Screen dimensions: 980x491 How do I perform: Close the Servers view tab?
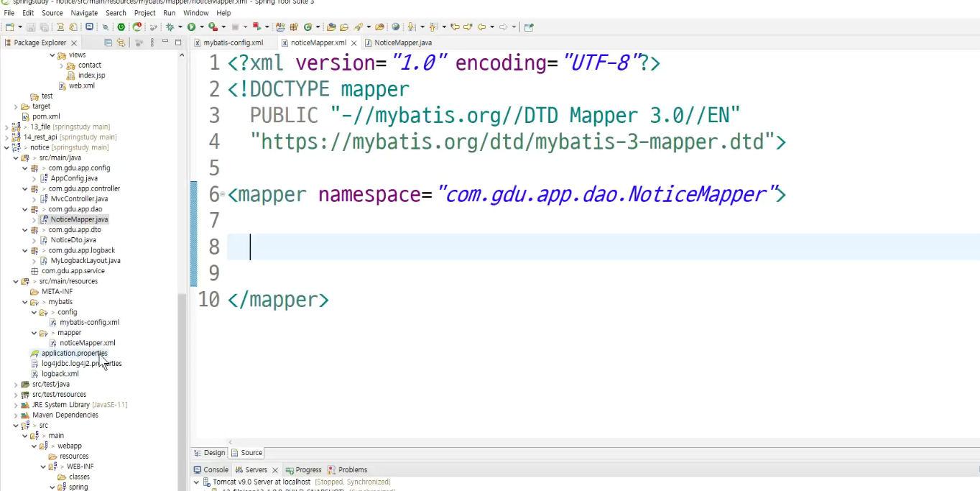[275, 469]
